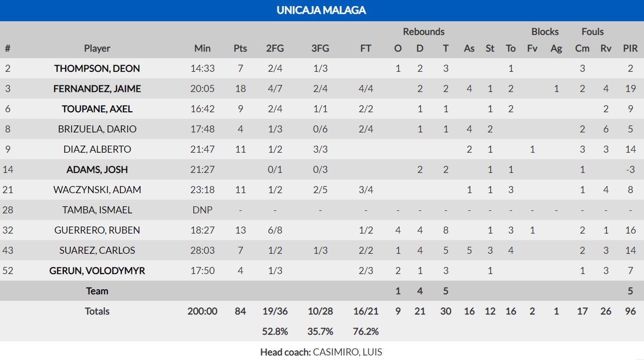The height and width of the screenshot is (360, 644).
Task: Open DIAZ, ALBERTO player link
Action: [97, 149]
